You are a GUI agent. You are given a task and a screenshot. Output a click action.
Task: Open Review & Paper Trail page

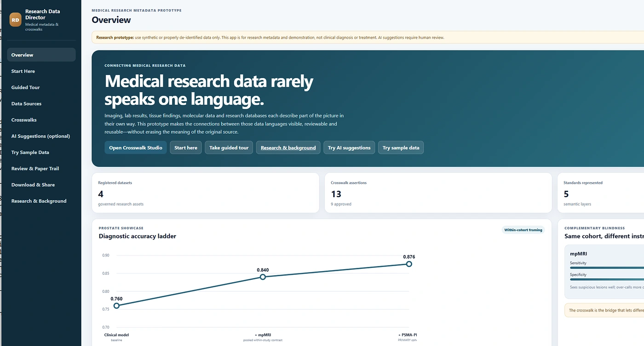click(41, 169)
